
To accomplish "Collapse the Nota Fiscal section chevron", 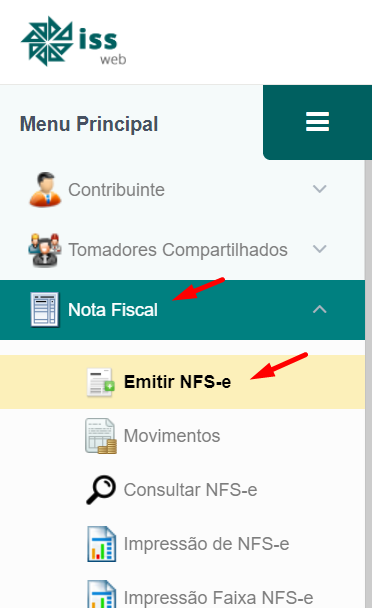I will coord(320,309).
